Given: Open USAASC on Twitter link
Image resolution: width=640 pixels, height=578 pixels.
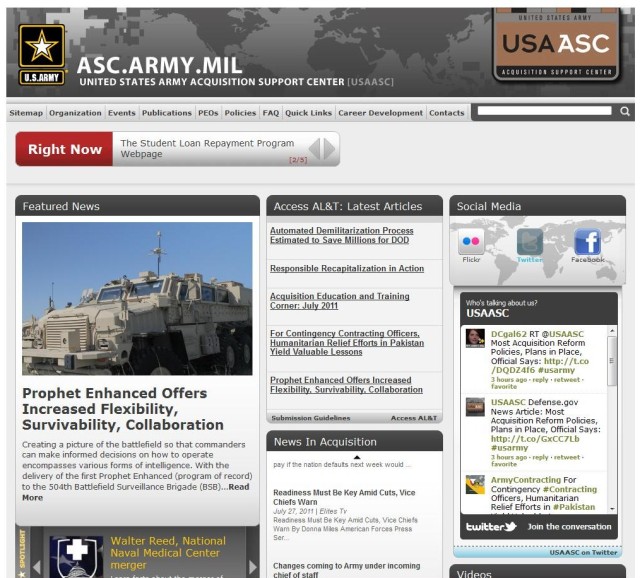Looking at the screenshot, I should pyautogui.click(x=583, y=552).
